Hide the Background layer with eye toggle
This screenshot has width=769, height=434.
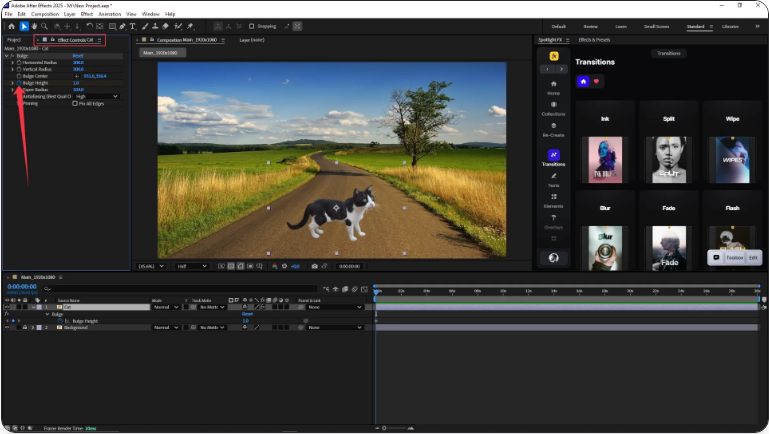(x=7, y=327)
